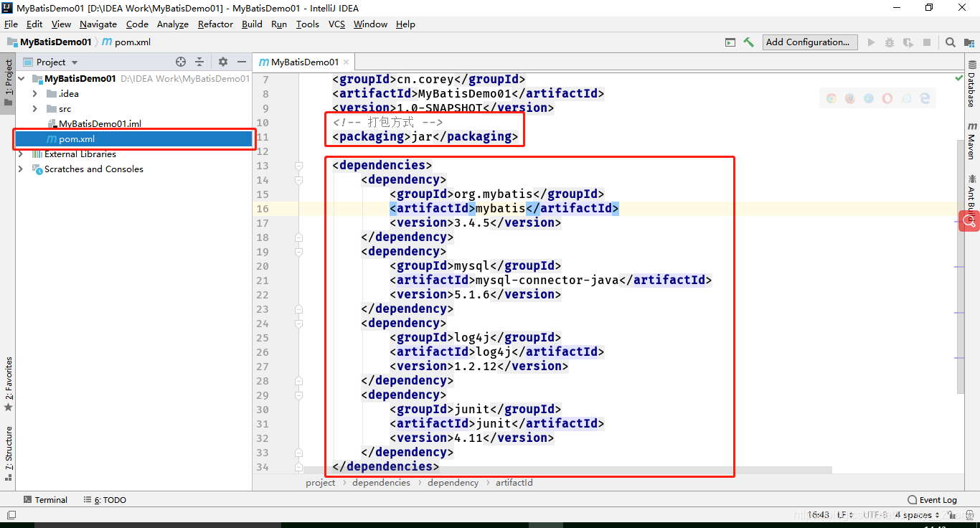Expand the .idea folder
The image size is (980, 528).
coord(34,94)
